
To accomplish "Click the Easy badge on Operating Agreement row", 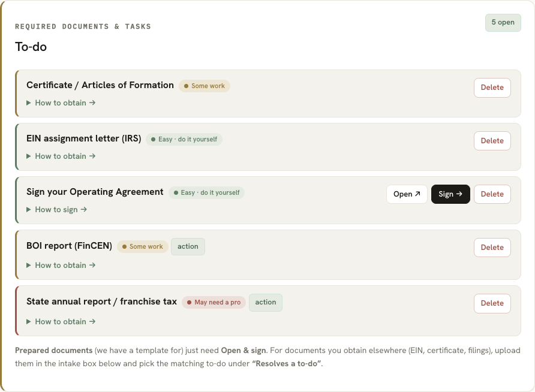I will coord(206,192).
